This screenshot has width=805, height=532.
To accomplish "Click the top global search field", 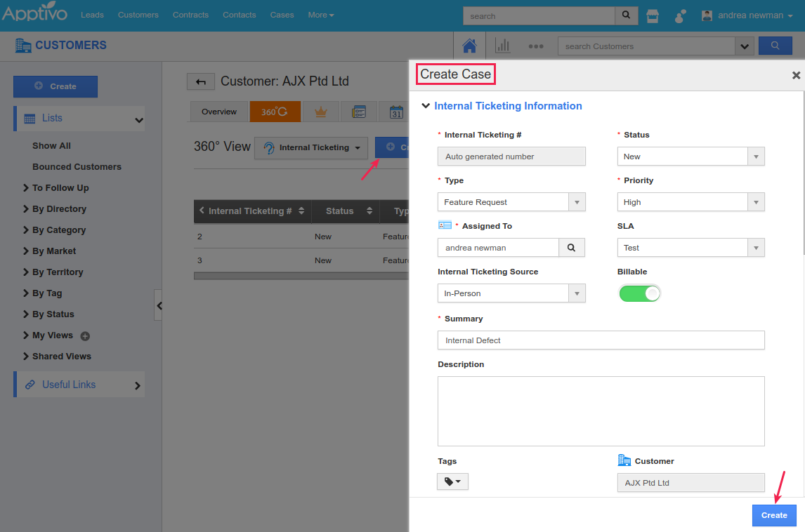I will 539,16.
